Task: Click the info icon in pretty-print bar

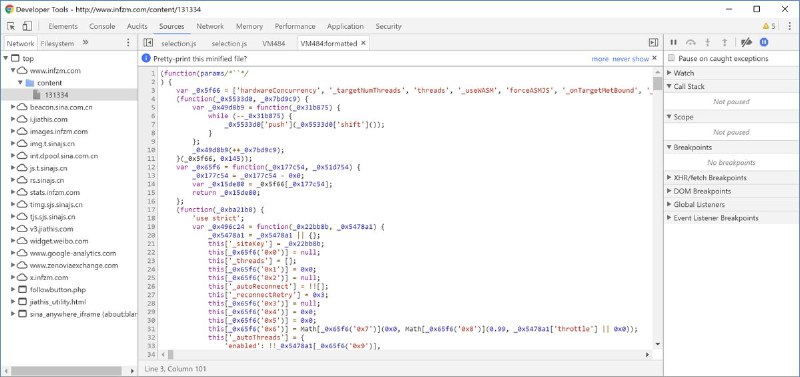Action: point(146,58)
